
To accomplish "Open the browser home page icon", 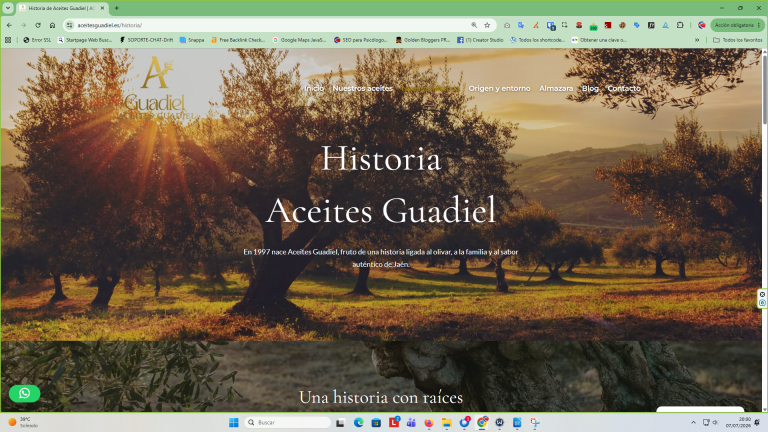I will tap(52, 25).
